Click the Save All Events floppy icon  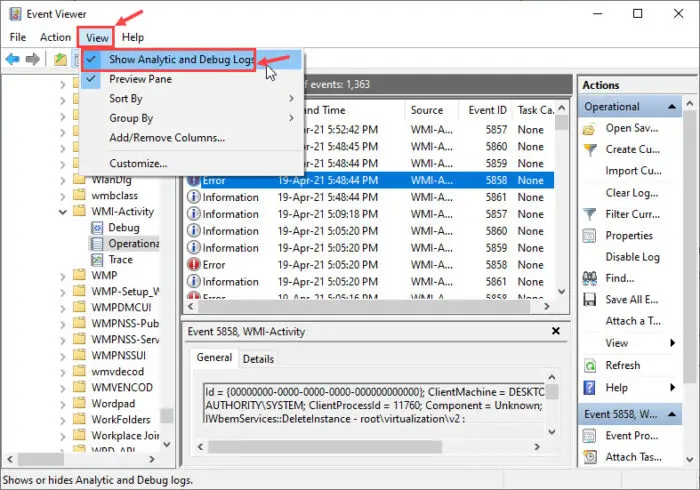[x=589, y=299]
